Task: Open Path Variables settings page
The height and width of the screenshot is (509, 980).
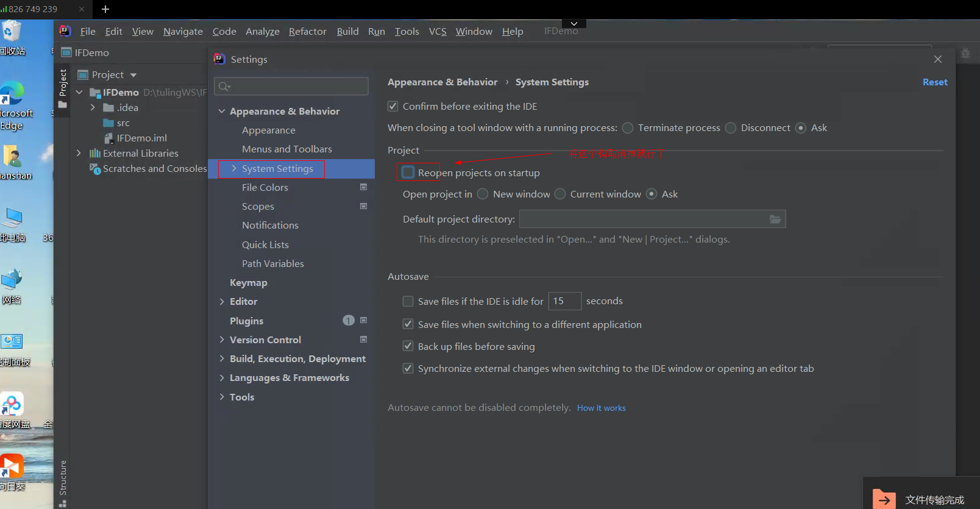Action: pos(273,264)
